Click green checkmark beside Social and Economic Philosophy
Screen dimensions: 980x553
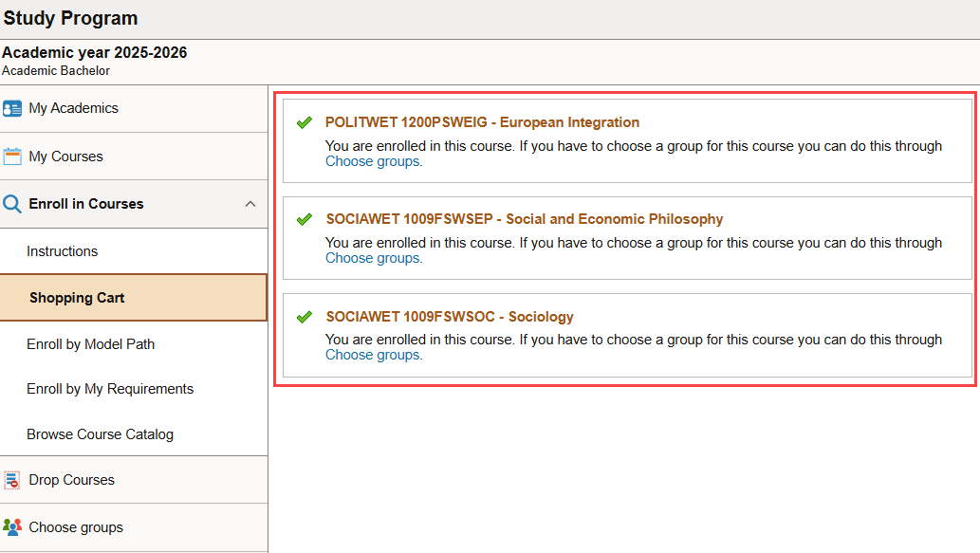tap(305, 219)
